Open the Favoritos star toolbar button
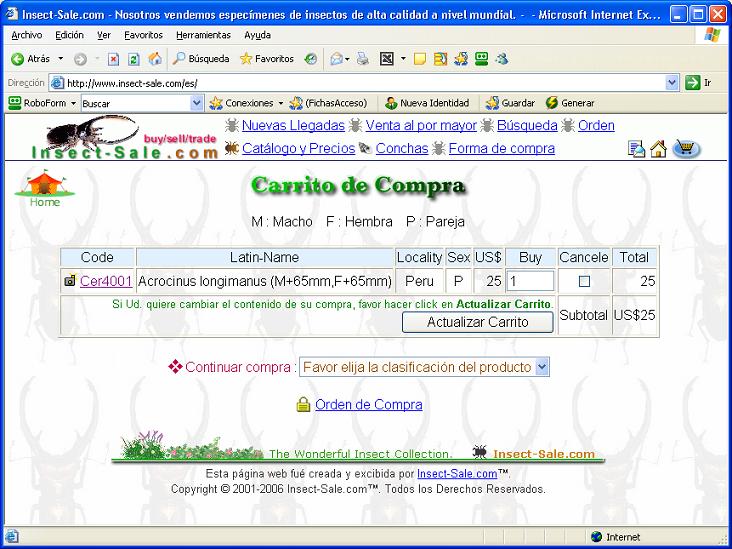The width and height of the screenshot is (732, 549). pyautogui.click(x=267, y=59)
